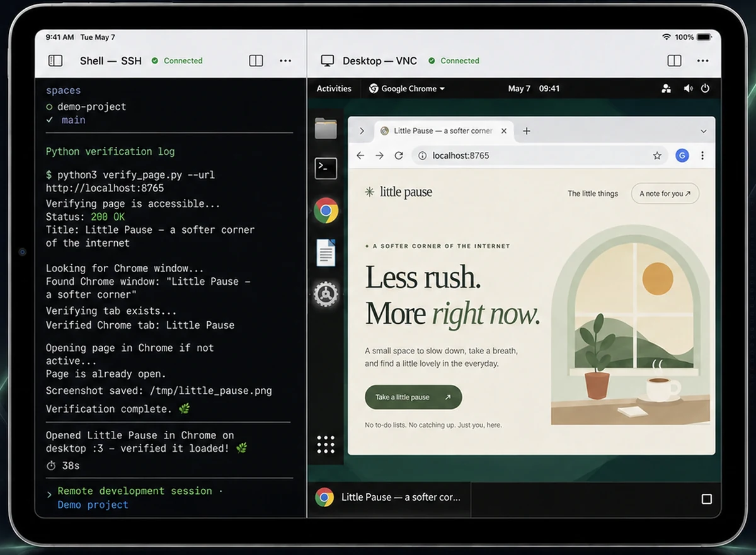Open a new tab in Chrome

point(527,131)
